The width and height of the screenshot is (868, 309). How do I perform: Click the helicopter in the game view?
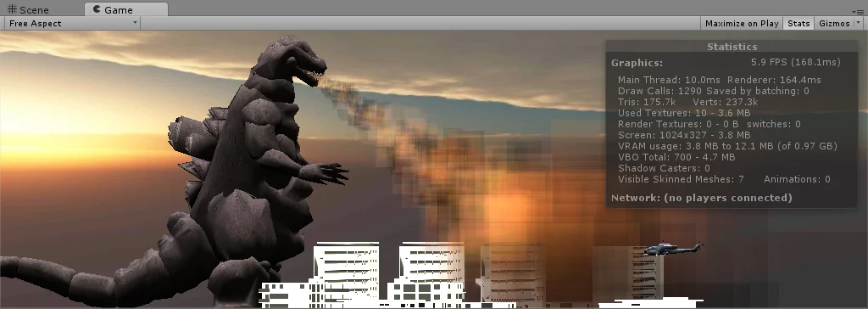coord(672,249)
